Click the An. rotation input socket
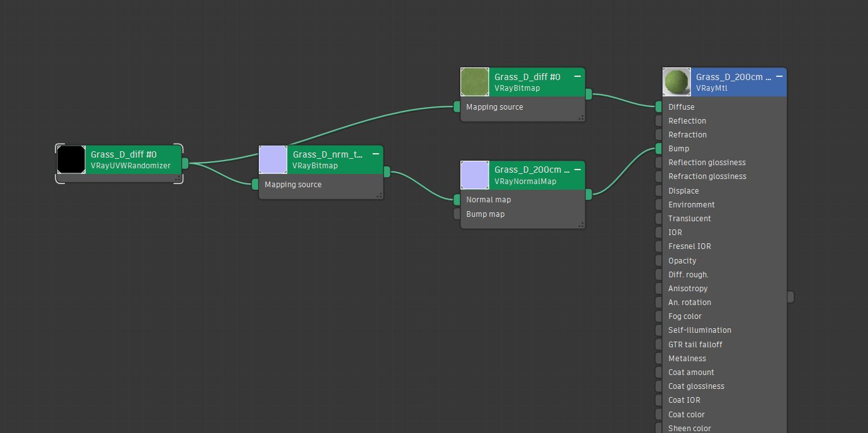 658,302
